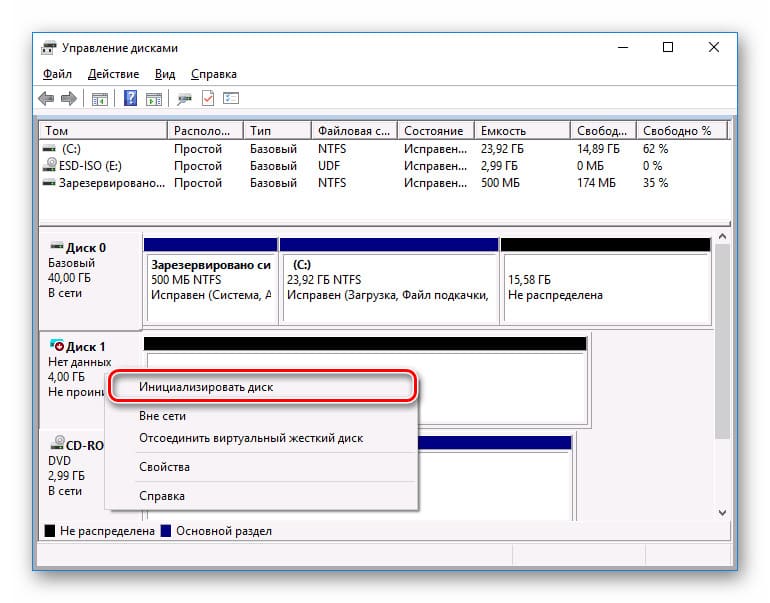Select the ESD-ISO (E:) disc icon
Screen dimensions: 770x603
50,164
